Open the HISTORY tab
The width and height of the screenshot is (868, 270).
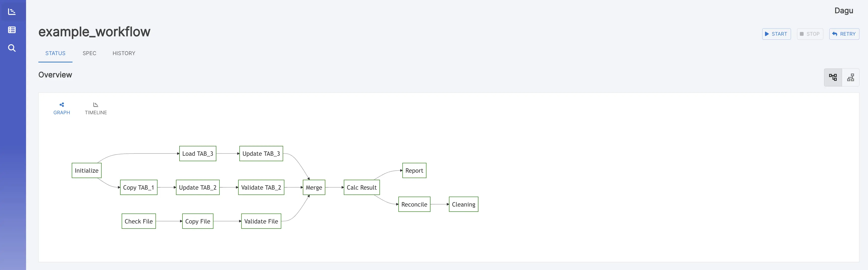[x=124, y=53]
